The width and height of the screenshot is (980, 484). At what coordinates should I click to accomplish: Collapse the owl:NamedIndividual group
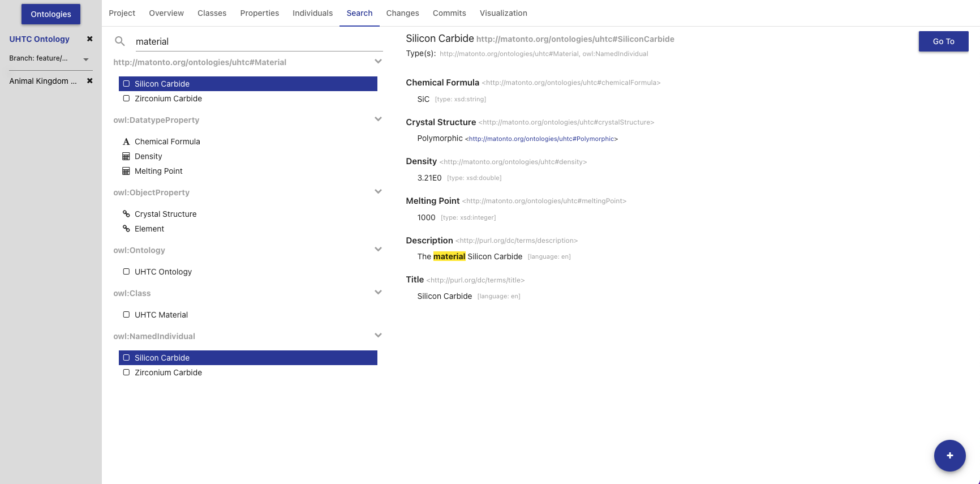click(378, 336)
